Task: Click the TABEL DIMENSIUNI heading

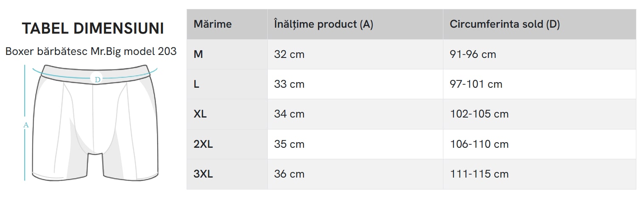Action: [93, 29]
